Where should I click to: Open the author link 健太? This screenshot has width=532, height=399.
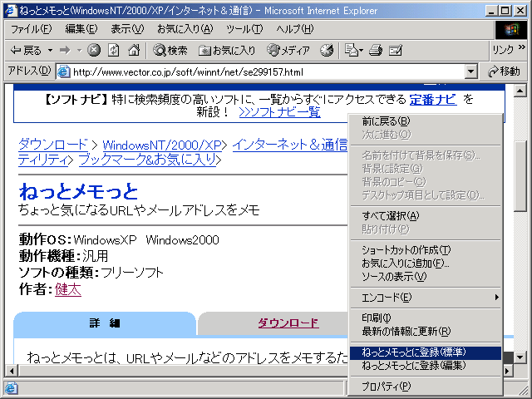[68, 289]
